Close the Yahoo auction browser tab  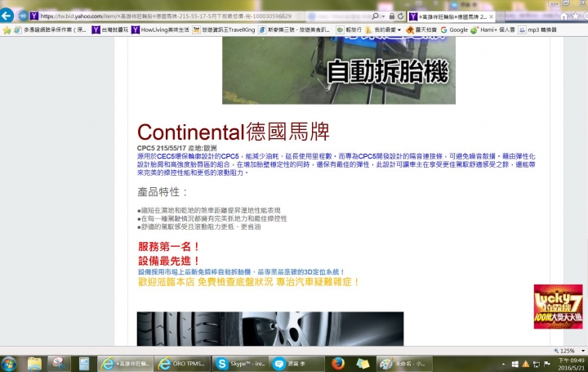pos(491,17)
